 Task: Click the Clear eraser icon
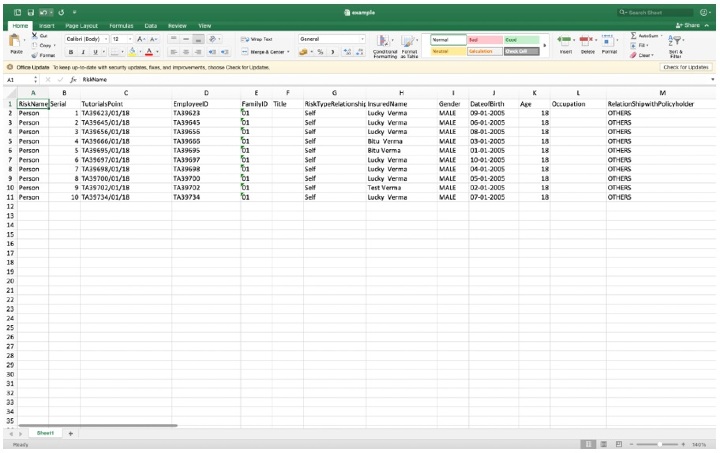[x=634, y=55]
